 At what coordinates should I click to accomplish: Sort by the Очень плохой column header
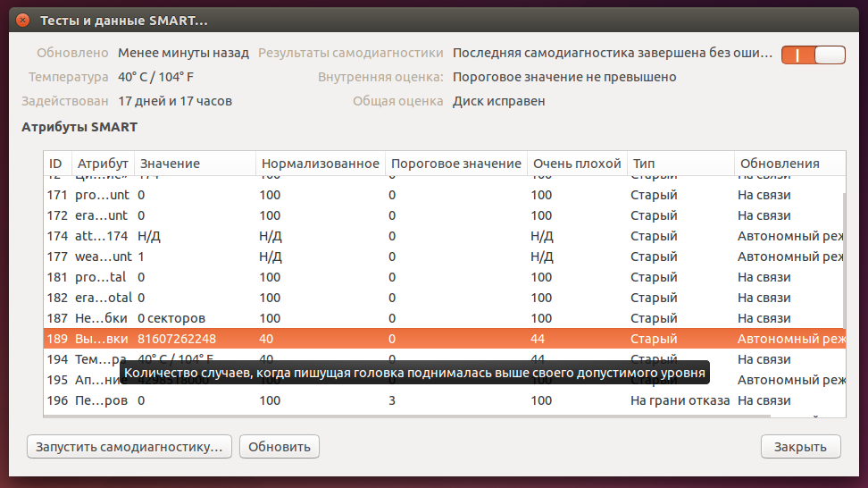pyautogui.click(x=576, y=164)
